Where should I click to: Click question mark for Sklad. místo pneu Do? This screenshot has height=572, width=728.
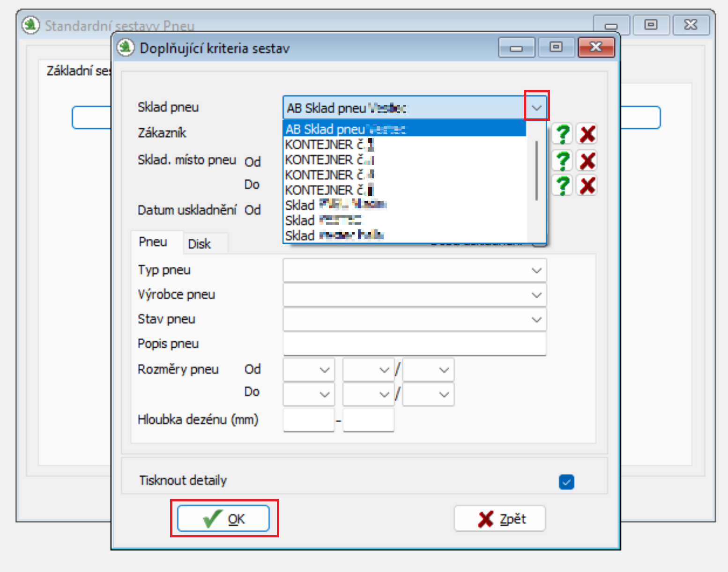click(562, 185)
